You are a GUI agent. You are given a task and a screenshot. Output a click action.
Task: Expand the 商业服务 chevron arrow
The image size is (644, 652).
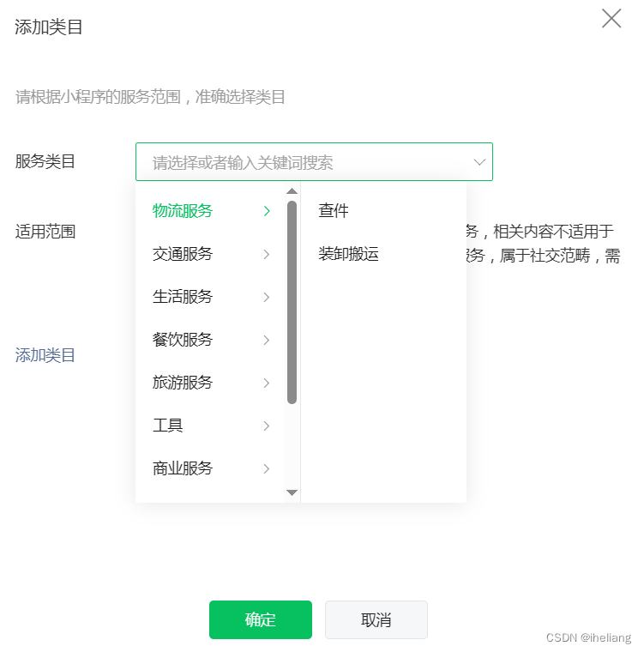pos(267,468)
